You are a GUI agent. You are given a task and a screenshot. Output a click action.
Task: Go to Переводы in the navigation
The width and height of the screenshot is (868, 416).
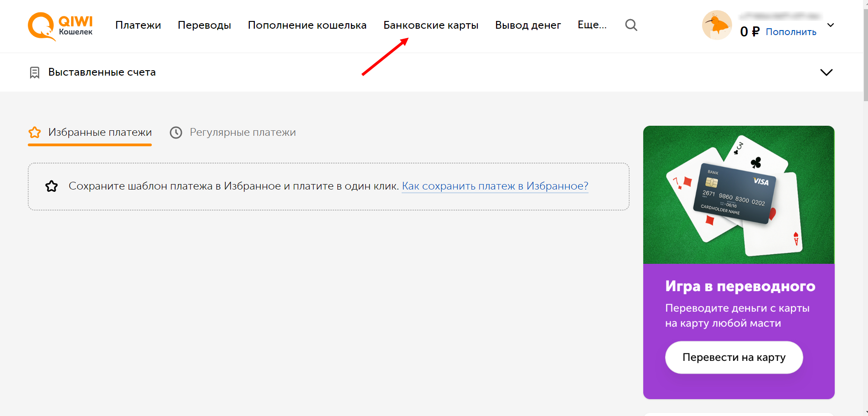click(204, 25)
